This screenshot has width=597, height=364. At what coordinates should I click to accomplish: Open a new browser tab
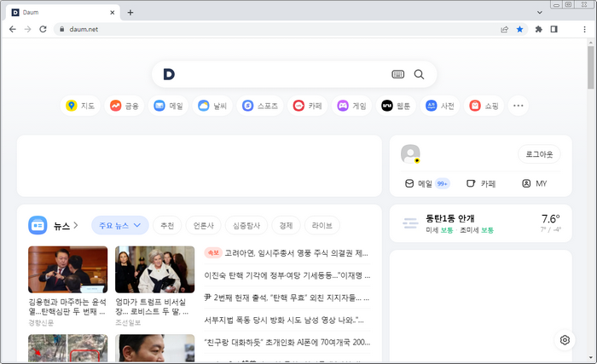click(x=130, y=13)
